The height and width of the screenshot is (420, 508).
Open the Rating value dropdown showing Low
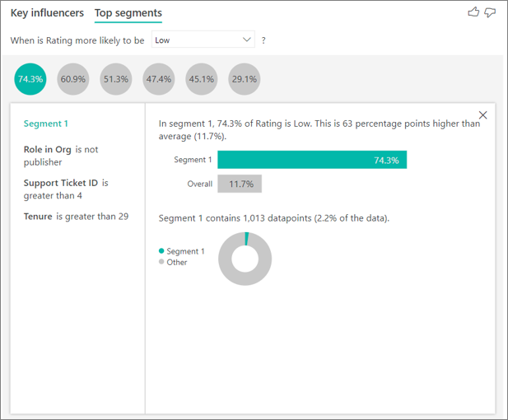point(203,40)
